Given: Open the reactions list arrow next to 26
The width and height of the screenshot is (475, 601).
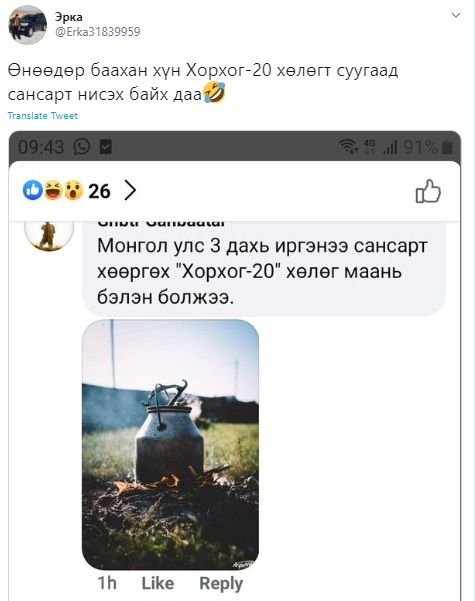Looking at the screenshot, I should pos(130,190).
